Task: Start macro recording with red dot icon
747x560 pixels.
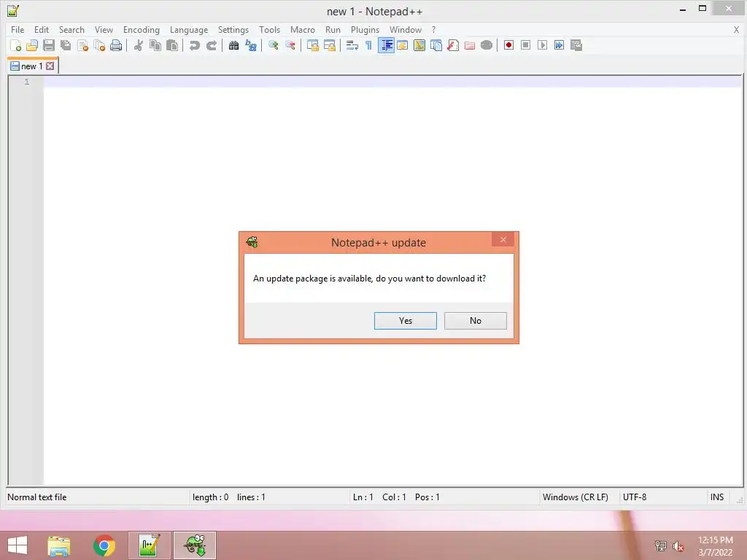Action: 508,45
